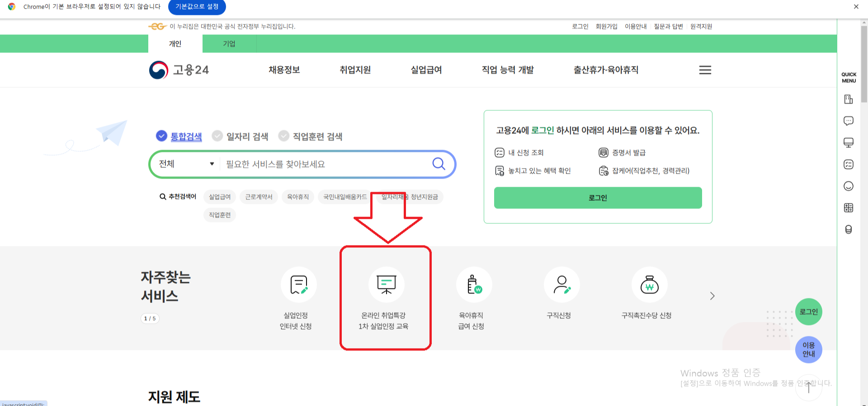Screen dimensions: 868x406
Task: Open the hamburger full menu icon
Action: [x=705, y=70]
